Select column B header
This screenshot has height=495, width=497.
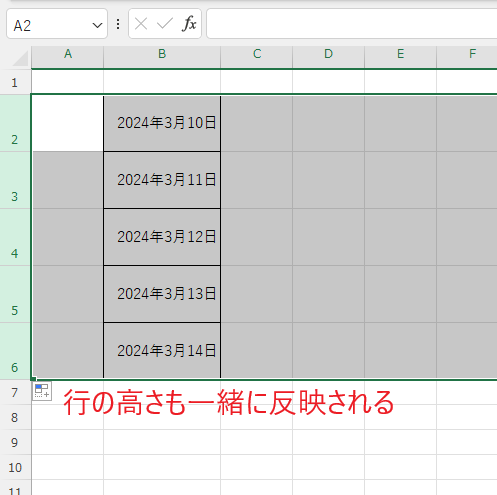click(x=162, y=57)
